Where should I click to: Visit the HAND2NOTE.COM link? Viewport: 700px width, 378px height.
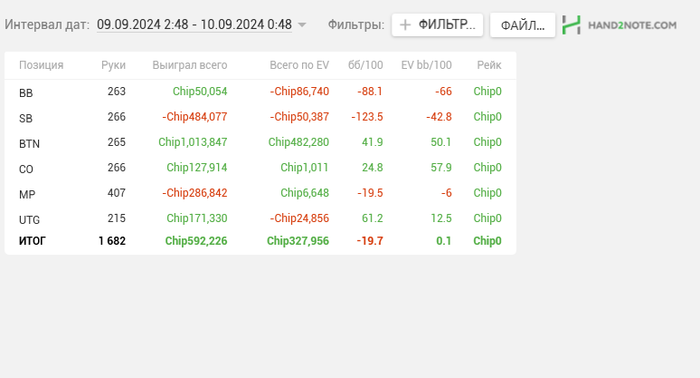tap(632, 25)
